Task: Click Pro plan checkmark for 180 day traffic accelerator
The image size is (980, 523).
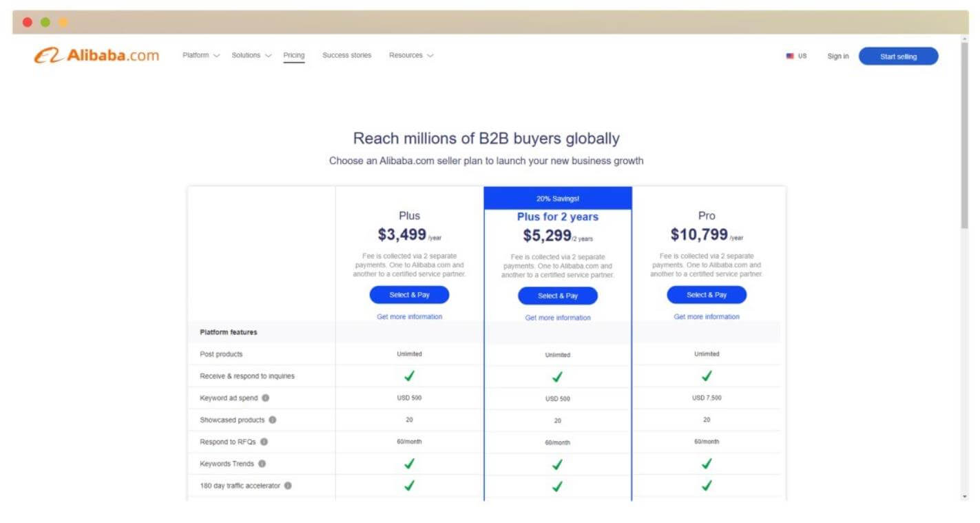Action: (707, 486)
